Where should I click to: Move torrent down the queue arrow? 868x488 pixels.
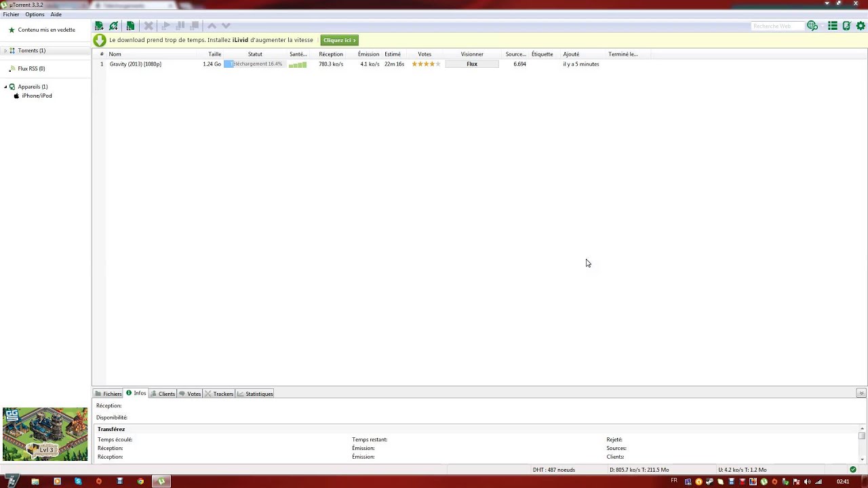(226, 26)
